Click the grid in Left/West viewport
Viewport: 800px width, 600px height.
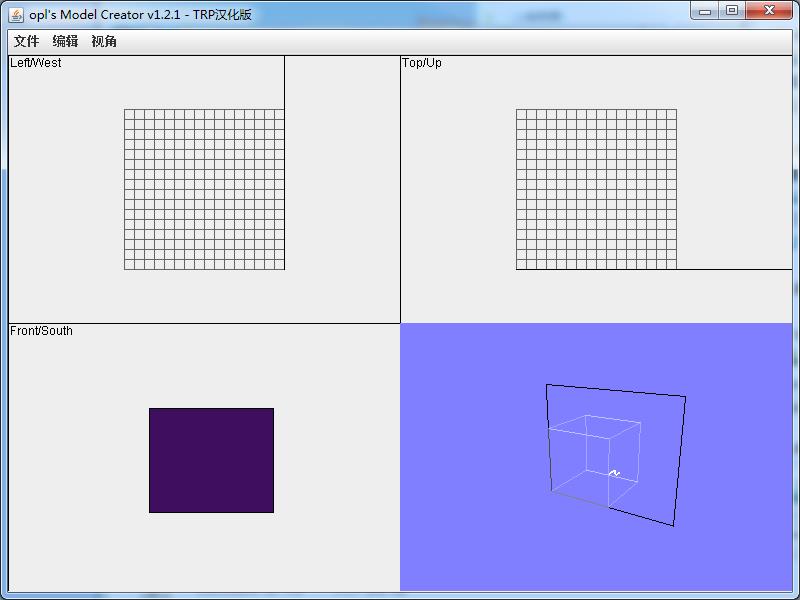(204, 189)
